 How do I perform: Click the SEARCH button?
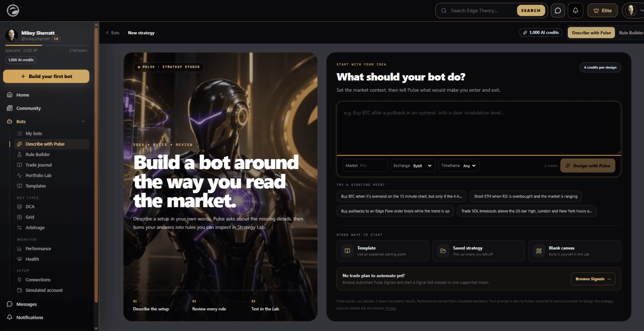coord(531,10)
